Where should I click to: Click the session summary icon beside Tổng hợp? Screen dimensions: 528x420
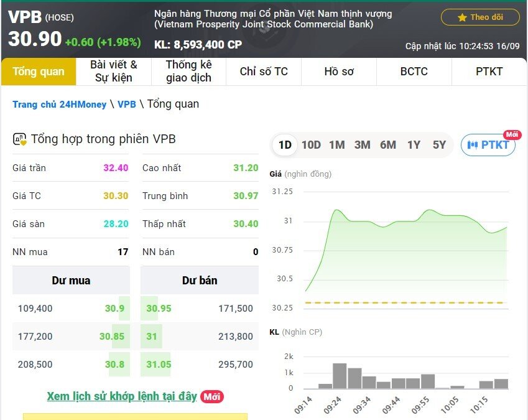[19, 139]
